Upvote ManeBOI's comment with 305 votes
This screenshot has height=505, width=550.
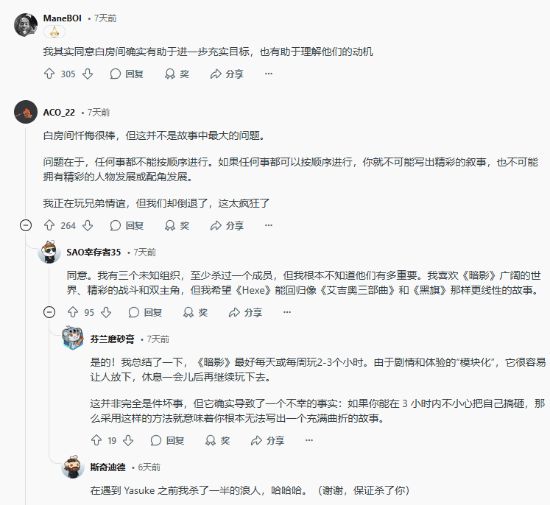tap(49, 74)
